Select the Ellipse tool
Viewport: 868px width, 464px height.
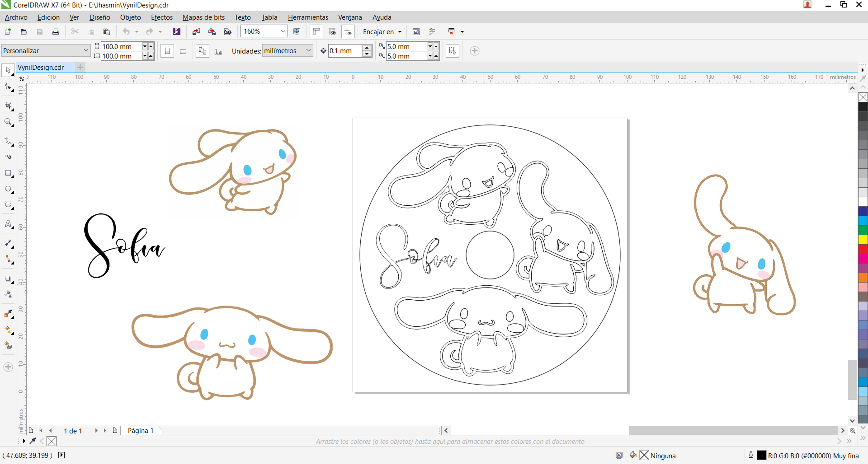(x=8, y=189)
